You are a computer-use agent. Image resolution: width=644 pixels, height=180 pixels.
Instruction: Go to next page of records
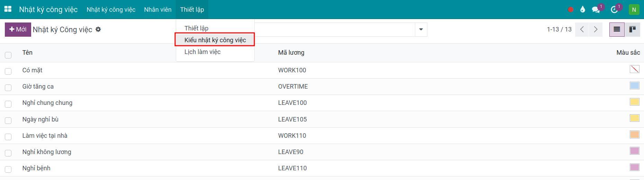[596, 29]
